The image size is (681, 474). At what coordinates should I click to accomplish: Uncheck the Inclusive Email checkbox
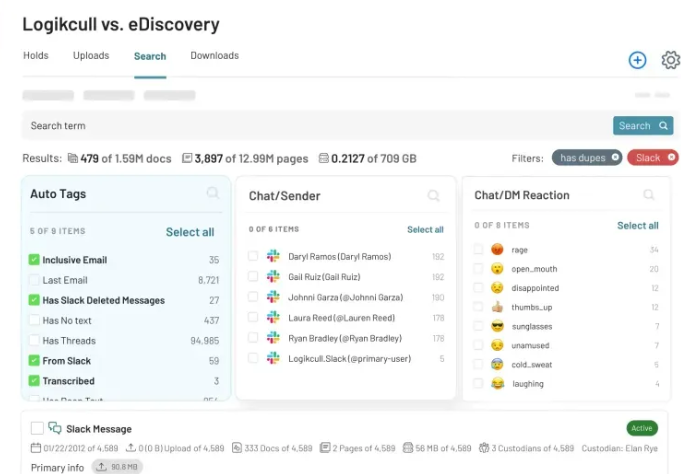[x=34, y=259]
